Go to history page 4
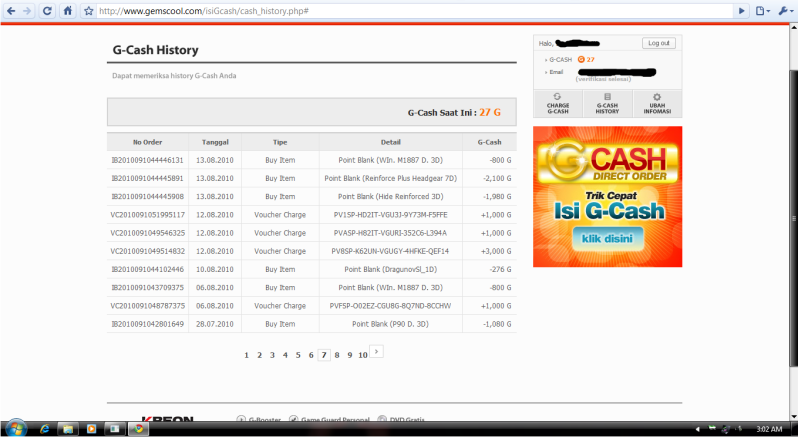Image resolution: width=798 pixels, height=437 pixels. coord(285,355)
